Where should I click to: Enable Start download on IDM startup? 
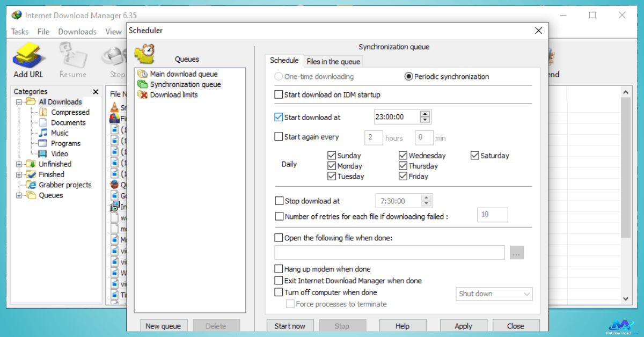click(279, 95)
